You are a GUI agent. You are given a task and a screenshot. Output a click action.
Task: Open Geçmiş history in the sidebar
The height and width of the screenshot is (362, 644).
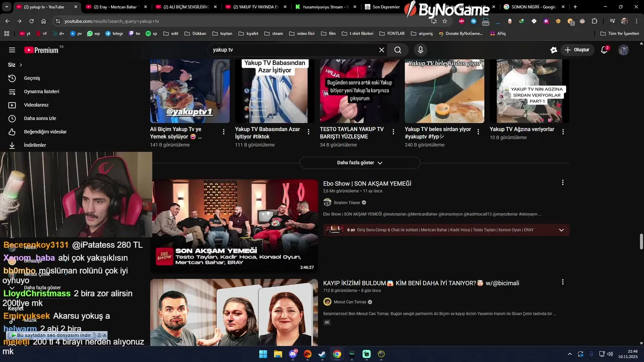(32, 78)
